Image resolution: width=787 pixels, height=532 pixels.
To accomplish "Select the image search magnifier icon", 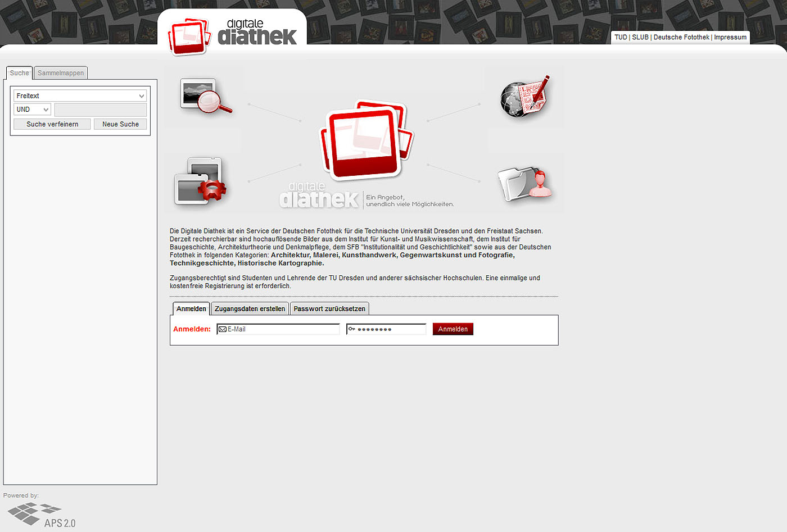I will coord(205,96).
